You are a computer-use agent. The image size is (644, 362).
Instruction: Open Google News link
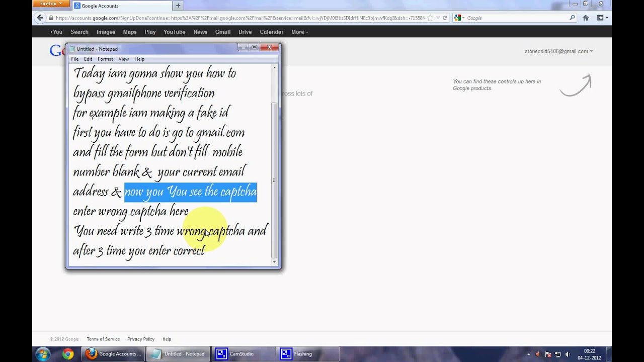(x=200, y=32)
